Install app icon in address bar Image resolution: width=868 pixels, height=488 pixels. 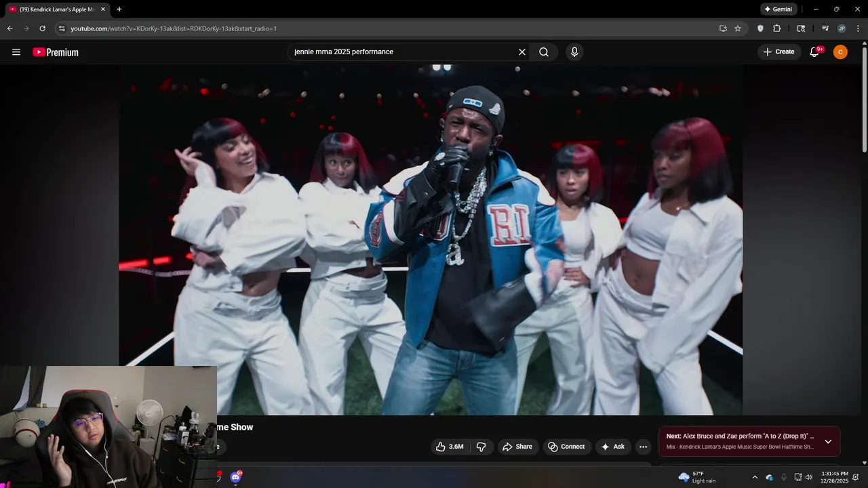point(723,28)
